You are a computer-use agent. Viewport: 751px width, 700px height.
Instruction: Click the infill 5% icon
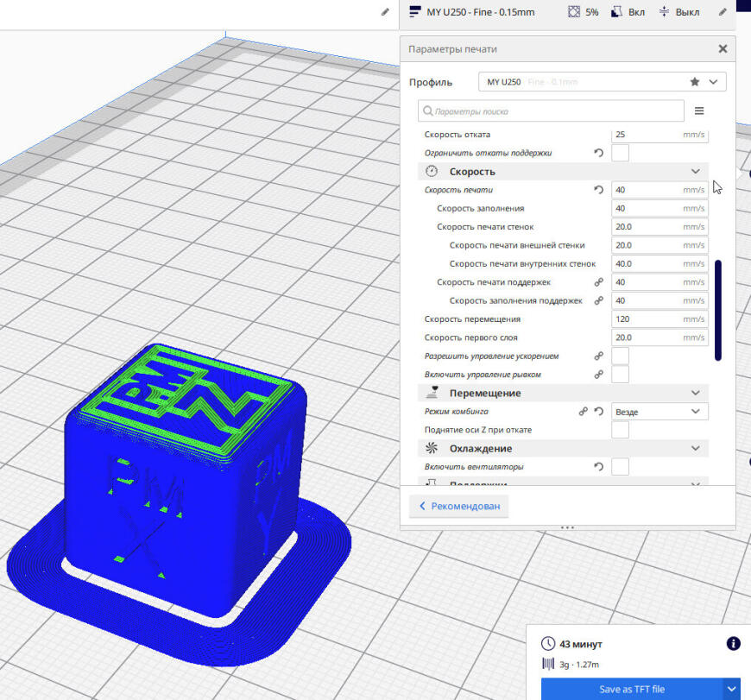[x=574, y=12]
